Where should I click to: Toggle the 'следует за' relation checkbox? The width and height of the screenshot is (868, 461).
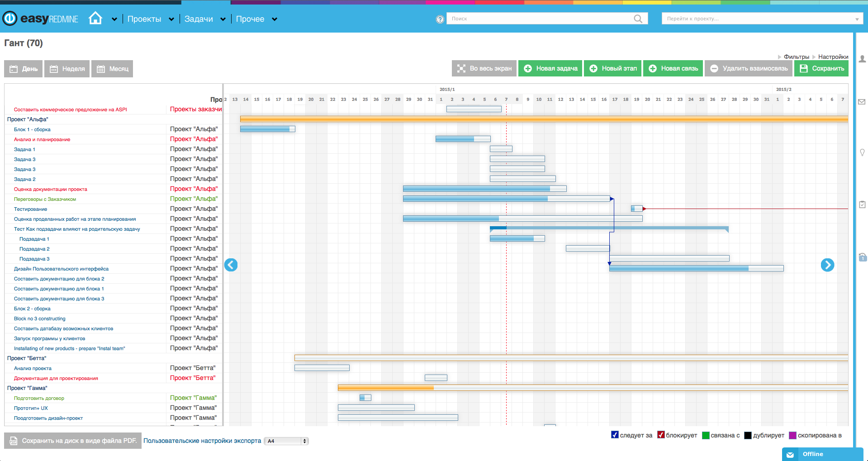[615, 435]
